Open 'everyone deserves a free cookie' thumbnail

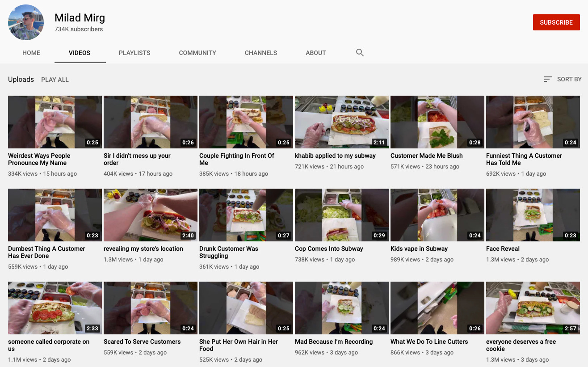pos(533,308)
